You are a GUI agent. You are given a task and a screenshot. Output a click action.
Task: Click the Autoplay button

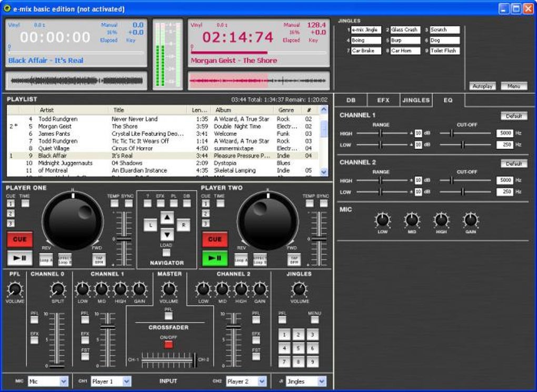482,86
